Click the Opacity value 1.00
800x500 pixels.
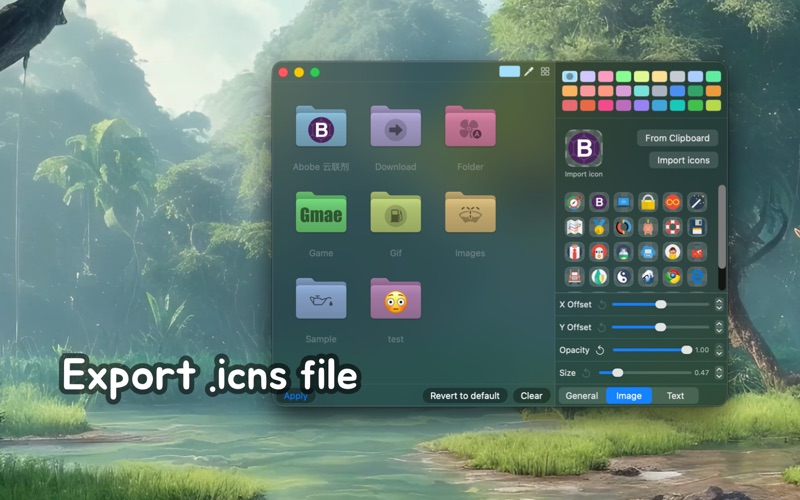(x=702, y=350)
